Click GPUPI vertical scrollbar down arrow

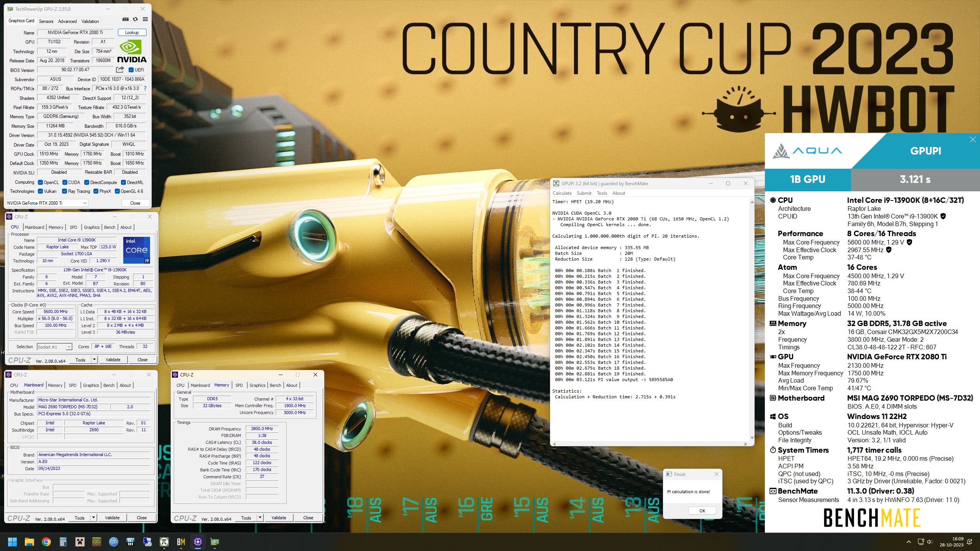752,438
